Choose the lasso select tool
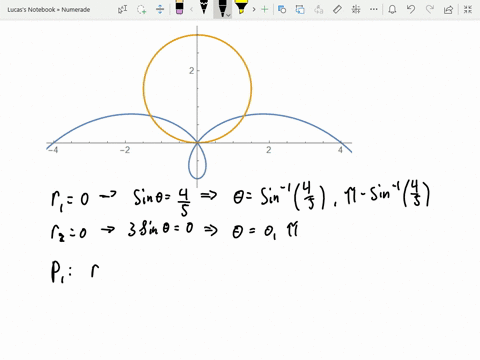The height and width of the screenshot is (360, 480). (x=141, y=9)
